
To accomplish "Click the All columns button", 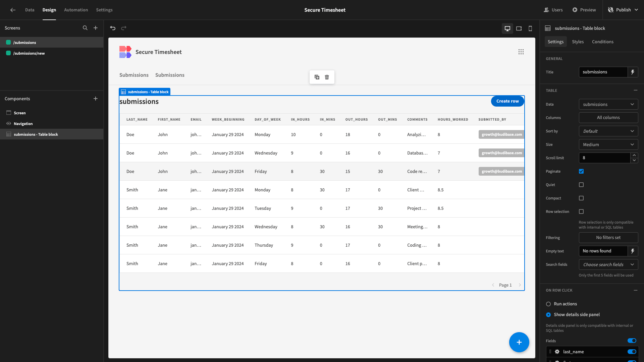I will [x=608, y=118].
